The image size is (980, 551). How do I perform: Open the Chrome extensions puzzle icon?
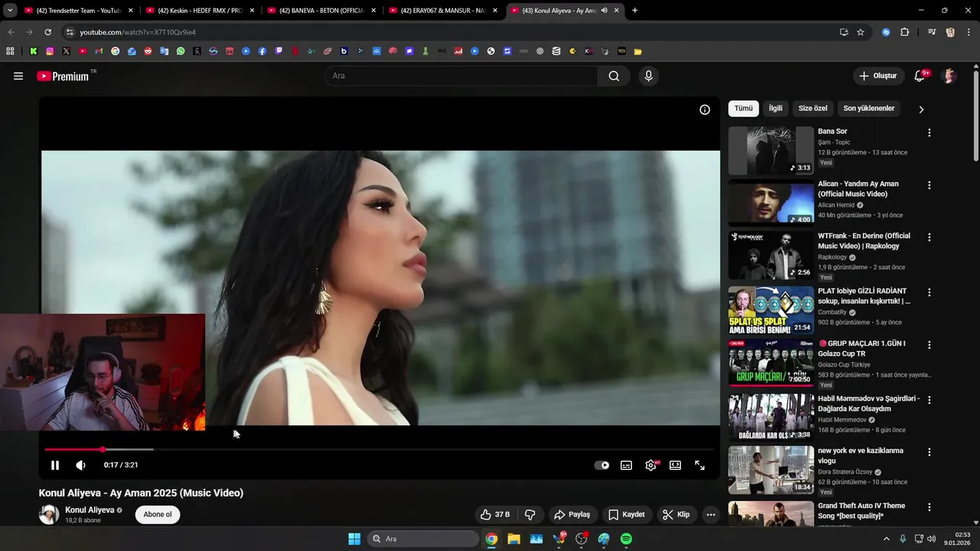(x=905, y=32)
